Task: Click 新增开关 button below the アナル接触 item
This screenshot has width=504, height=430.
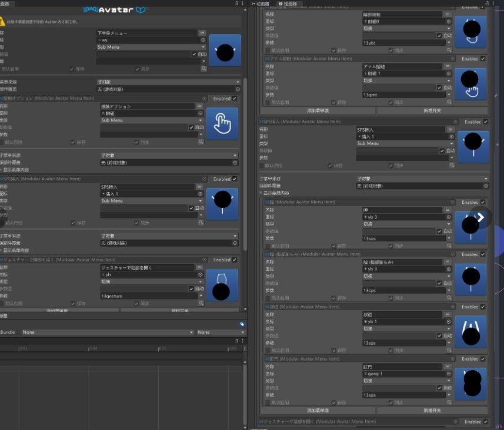Action: [x=432, y=110]
